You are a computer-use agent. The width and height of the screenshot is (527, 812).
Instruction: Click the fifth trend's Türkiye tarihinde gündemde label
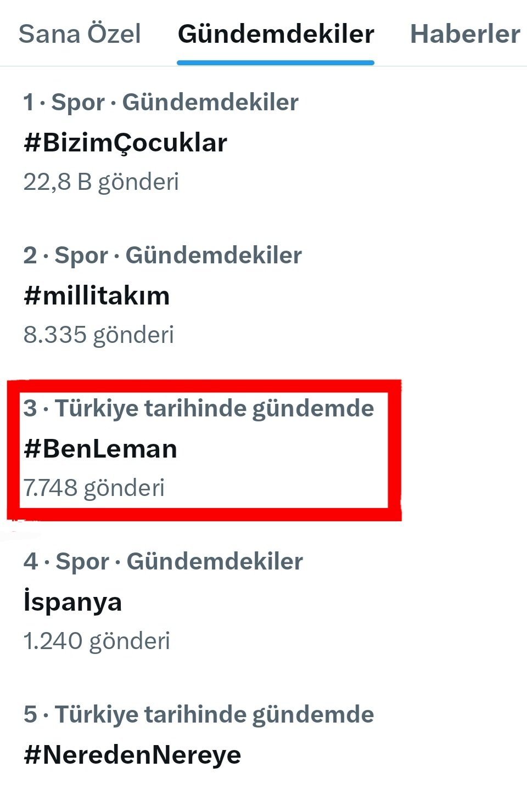click(214, 714)
